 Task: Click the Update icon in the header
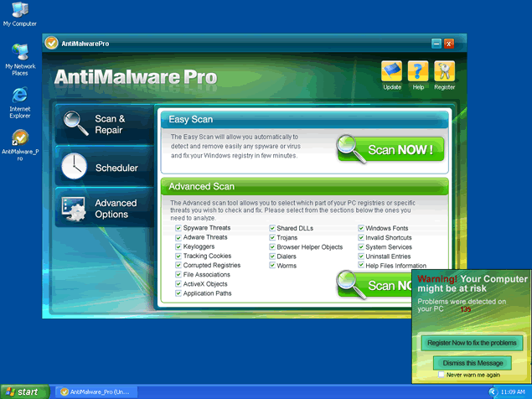[x=392, y=72]
